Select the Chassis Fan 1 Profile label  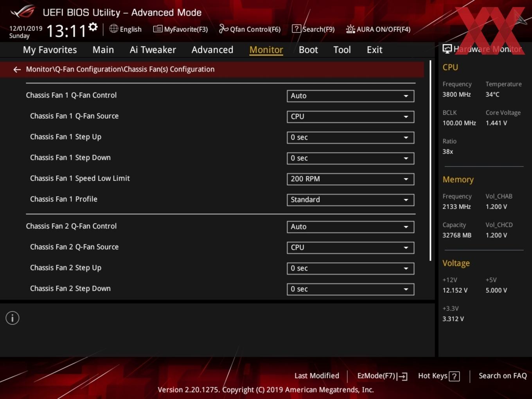64,199
